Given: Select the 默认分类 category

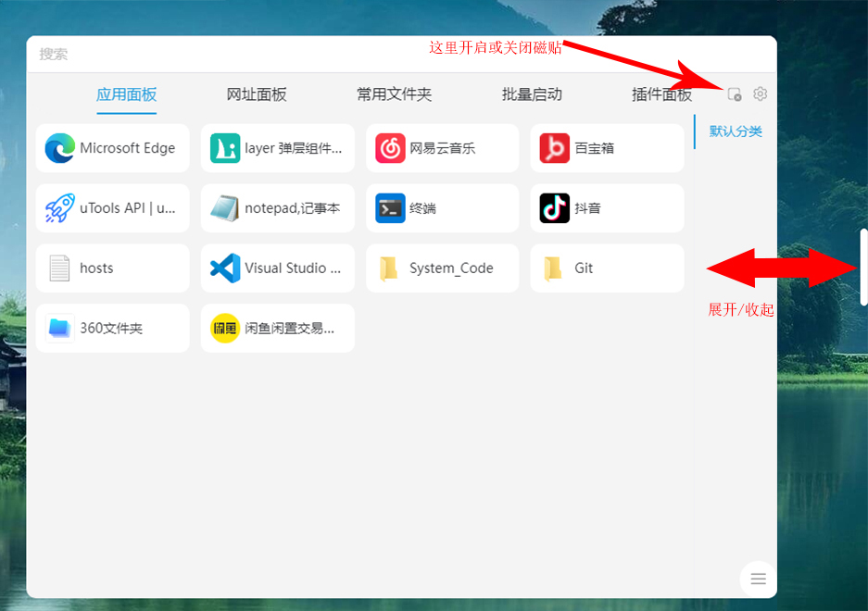Looking at the screenshot, I should 736,131.
